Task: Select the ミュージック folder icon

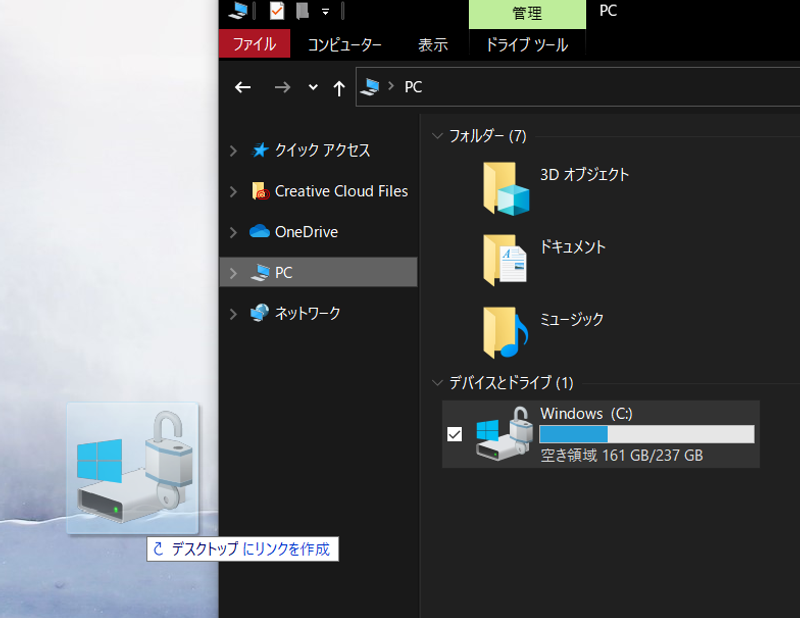Action: [x=506, y=332]
